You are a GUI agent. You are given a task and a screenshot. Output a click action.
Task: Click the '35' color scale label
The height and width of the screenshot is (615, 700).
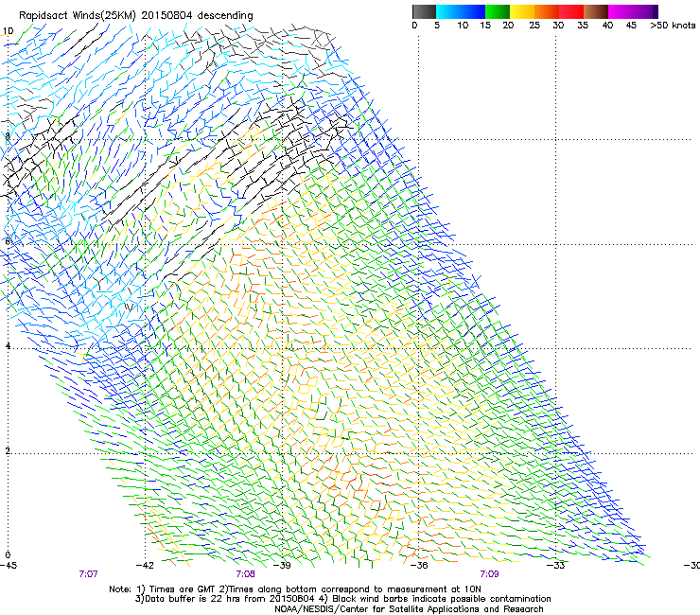pyautogui.click(x=583, y=26)
